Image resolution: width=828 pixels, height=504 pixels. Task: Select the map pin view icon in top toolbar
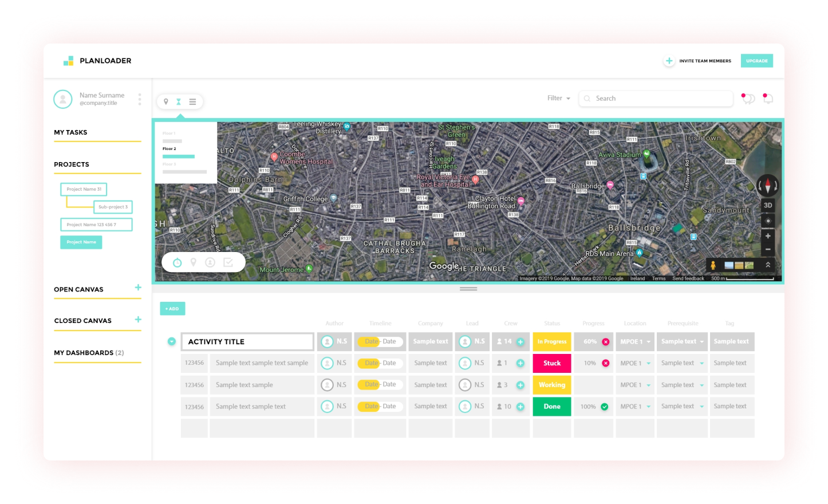click(x=166, y=101)
